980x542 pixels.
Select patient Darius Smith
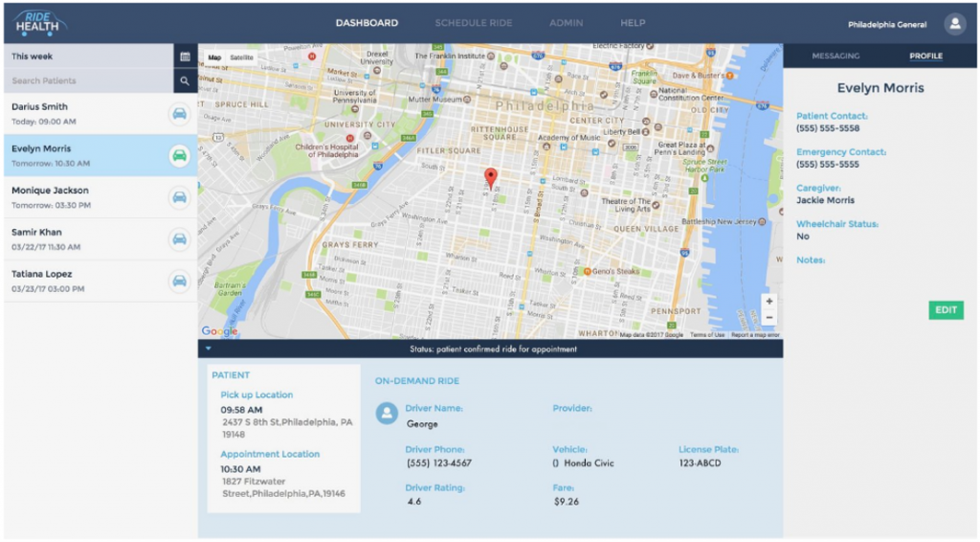click(x=100, y=114)
